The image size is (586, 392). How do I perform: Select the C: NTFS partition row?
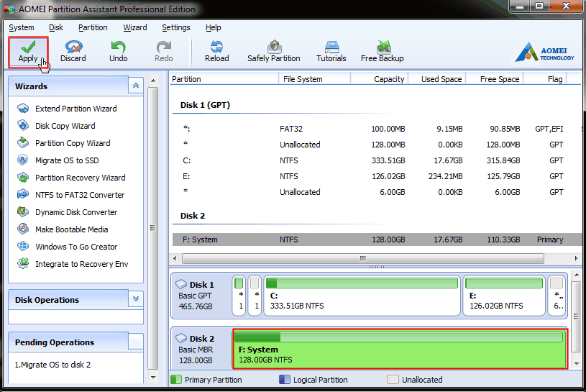pos(376,160)
